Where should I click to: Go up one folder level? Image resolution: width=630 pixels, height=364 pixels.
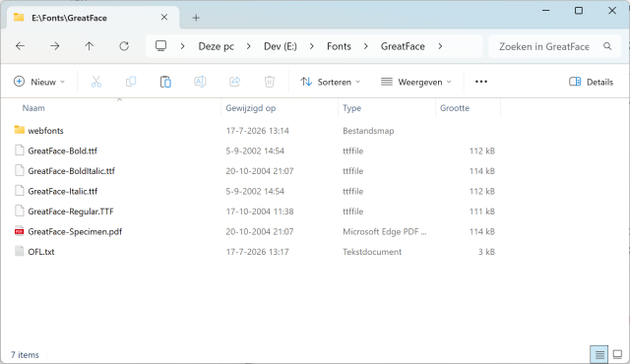pos(90,46)
